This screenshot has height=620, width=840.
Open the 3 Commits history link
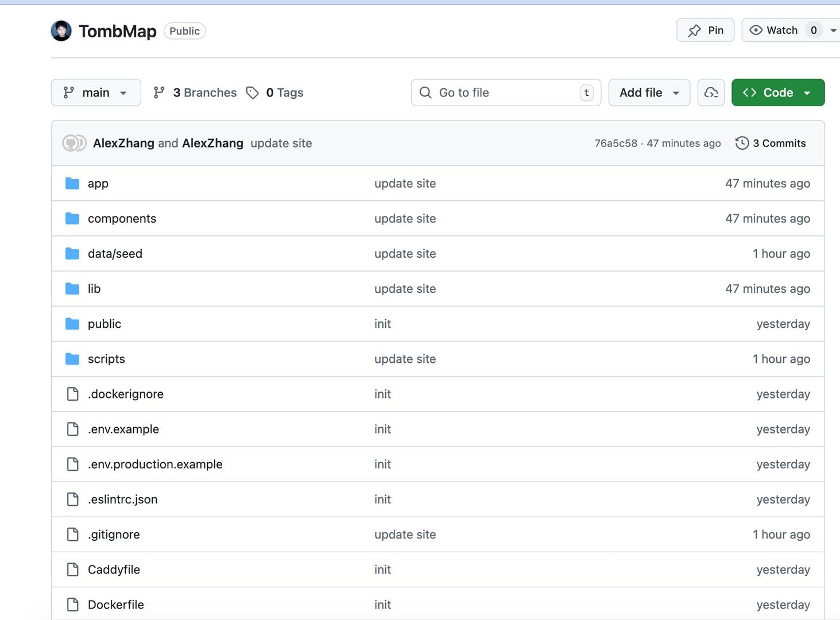(x=771, y=143)
